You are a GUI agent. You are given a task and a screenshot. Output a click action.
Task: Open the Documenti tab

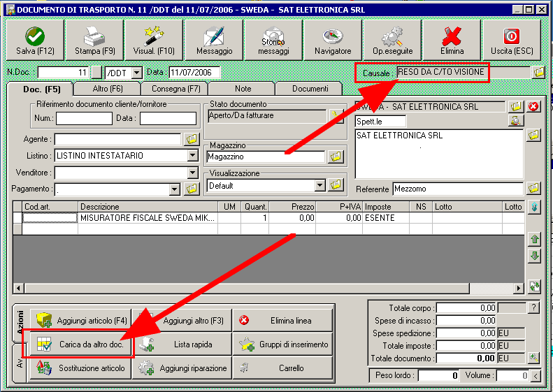pyautogui.click(x=310, y=89)
